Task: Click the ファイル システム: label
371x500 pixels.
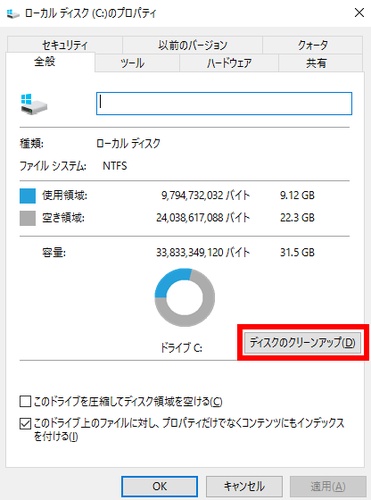Action: [53, 166]
